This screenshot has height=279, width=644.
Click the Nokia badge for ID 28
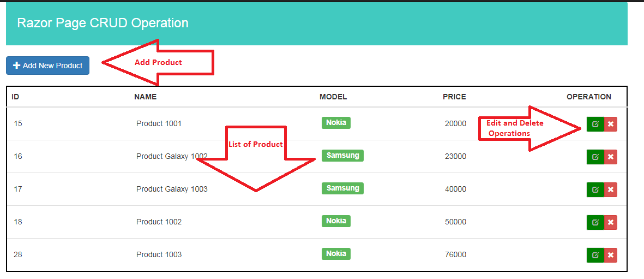point(336,254)
